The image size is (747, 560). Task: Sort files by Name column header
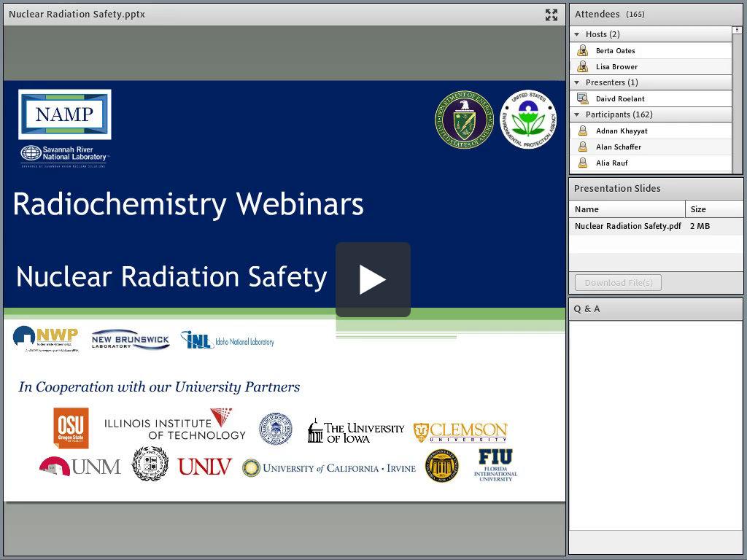click(x=627, y=209)
